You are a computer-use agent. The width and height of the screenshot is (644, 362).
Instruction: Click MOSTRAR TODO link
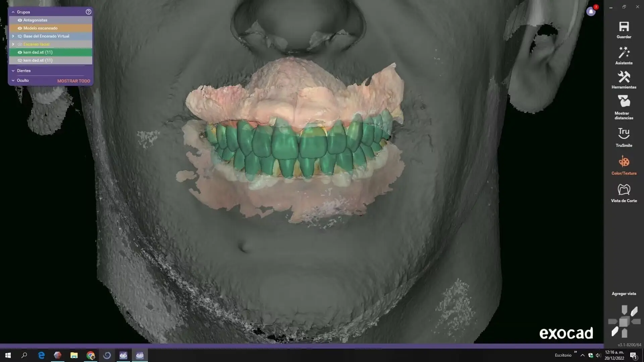coord(73,81)
